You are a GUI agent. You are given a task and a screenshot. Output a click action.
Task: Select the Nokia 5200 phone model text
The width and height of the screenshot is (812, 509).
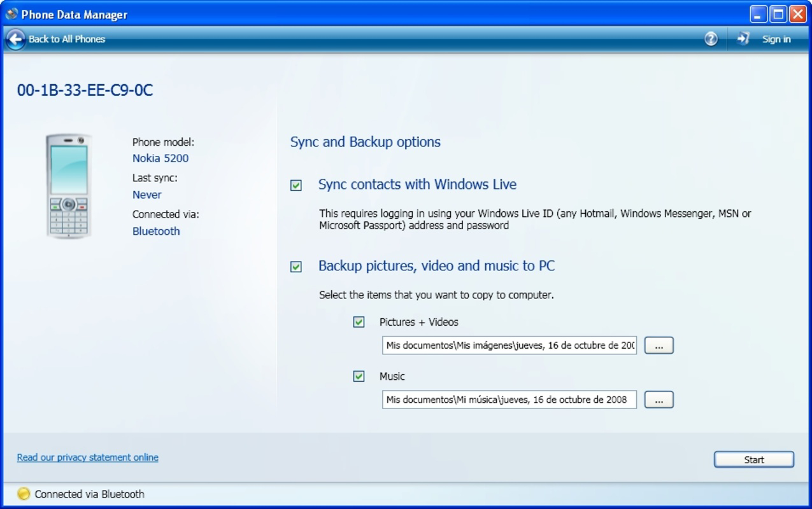160,158
